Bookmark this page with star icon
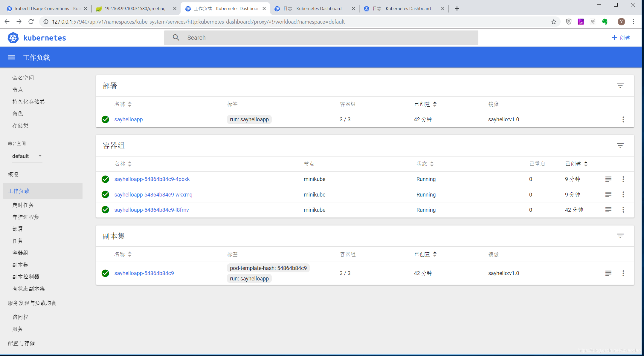The height and width of the screenshot is (356, 644). pyautogui.click(x=554, y=22)
